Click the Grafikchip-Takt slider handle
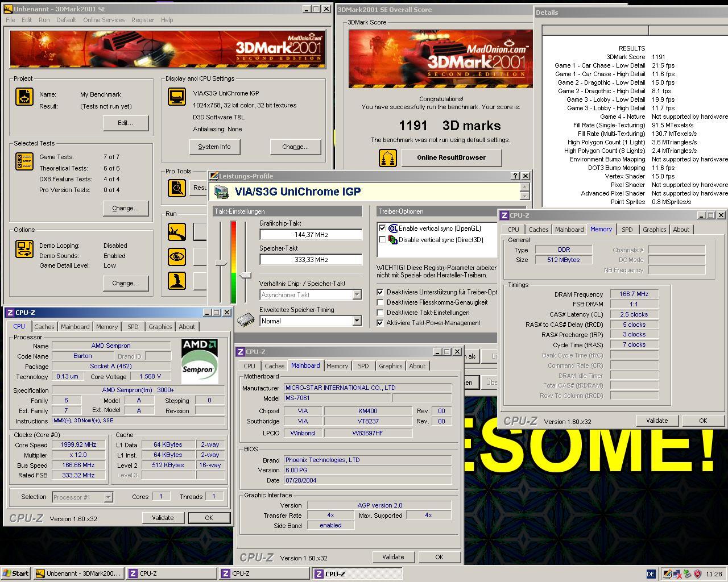The image size is (728, 582). [x=221, y=263]
